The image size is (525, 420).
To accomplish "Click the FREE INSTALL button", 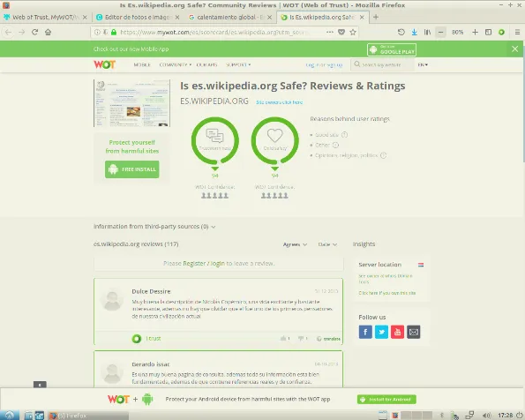I will click(x=132, y=169).
